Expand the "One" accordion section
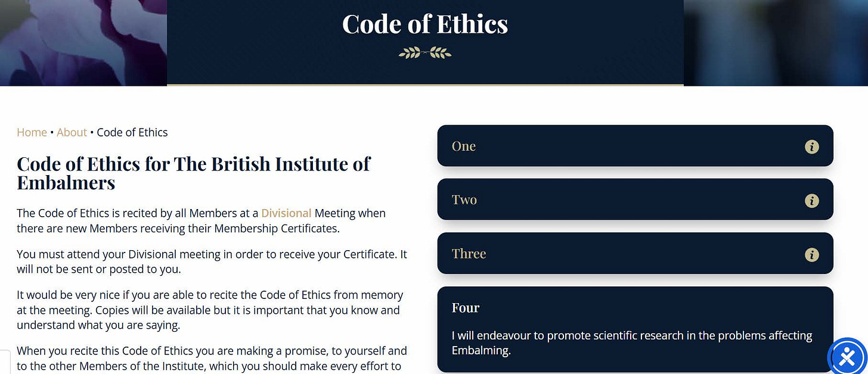Viewport: 868px width, 374px height. coord(635,146)
